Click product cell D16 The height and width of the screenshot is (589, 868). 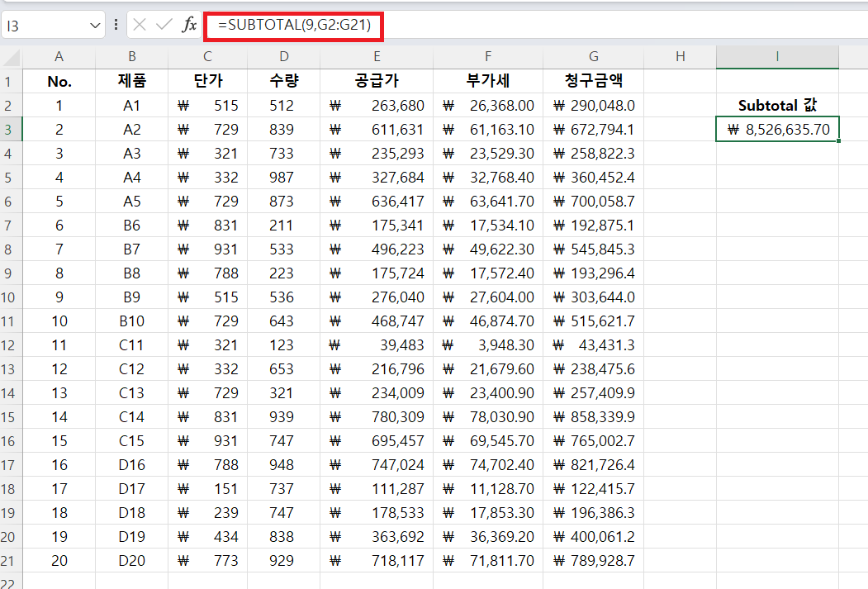[132, 465]
